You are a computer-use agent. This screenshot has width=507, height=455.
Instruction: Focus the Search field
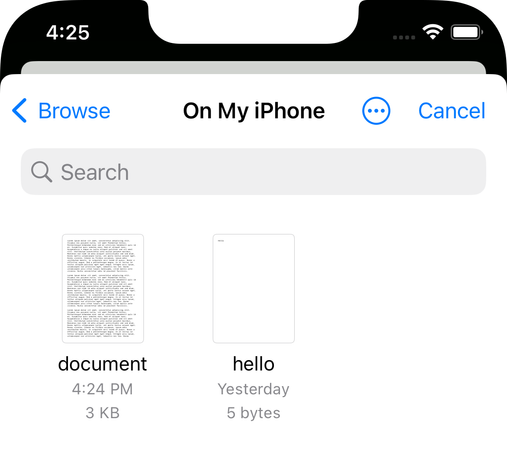pos(253,172)
